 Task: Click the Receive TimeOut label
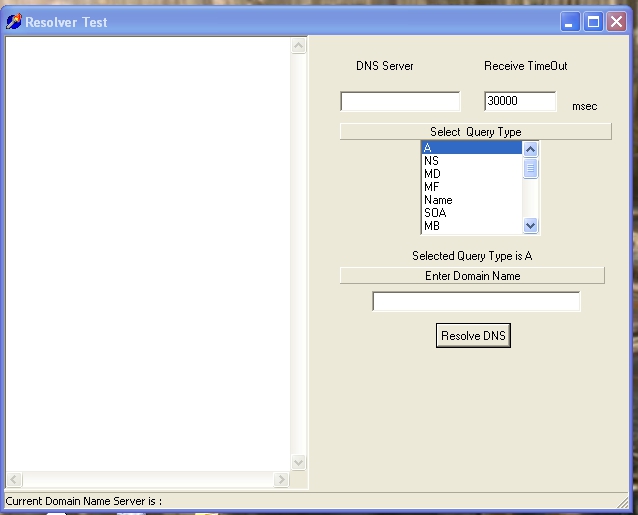[x=525, y=66]
